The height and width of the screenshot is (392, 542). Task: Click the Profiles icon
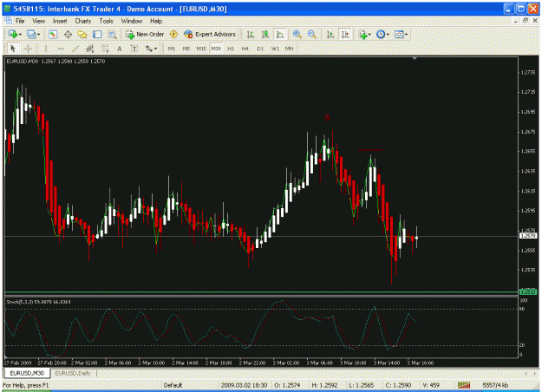(31, 34)
